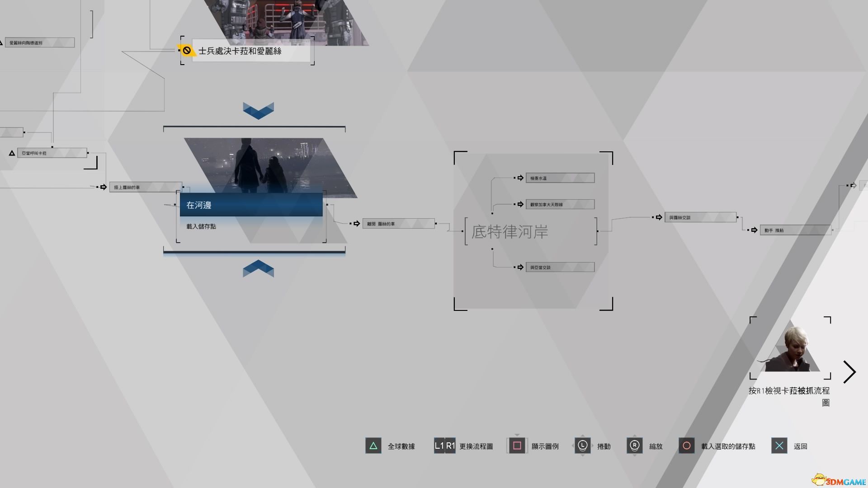Click 載入儲存點 button in 在河邊 node
The width and height of the screenshot is (868, 488).
coord(200,226)
